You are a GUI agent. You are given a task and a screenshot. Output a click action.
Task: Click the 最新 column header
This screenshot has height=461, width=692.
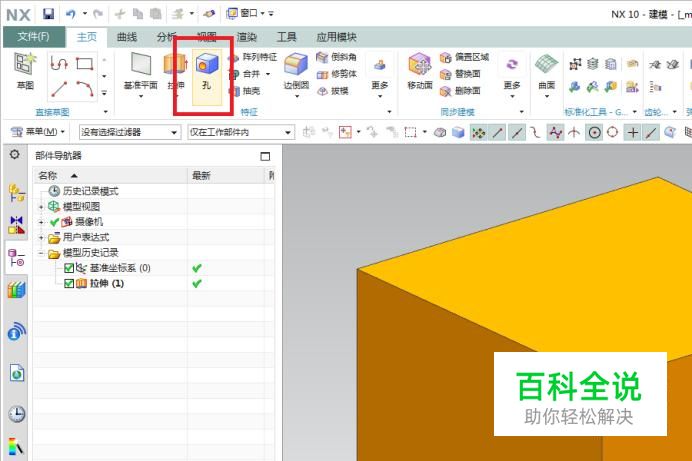pos(225,176)
